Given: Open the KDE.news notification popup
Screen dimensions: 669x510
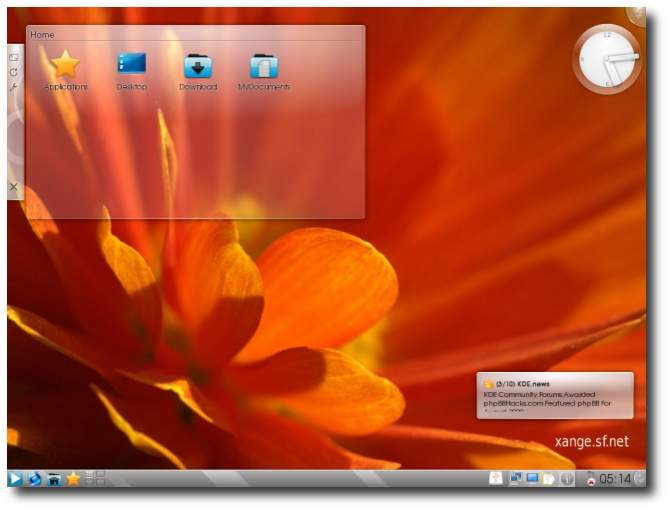Looking at the screenshot, I should (x=555, y=395).
